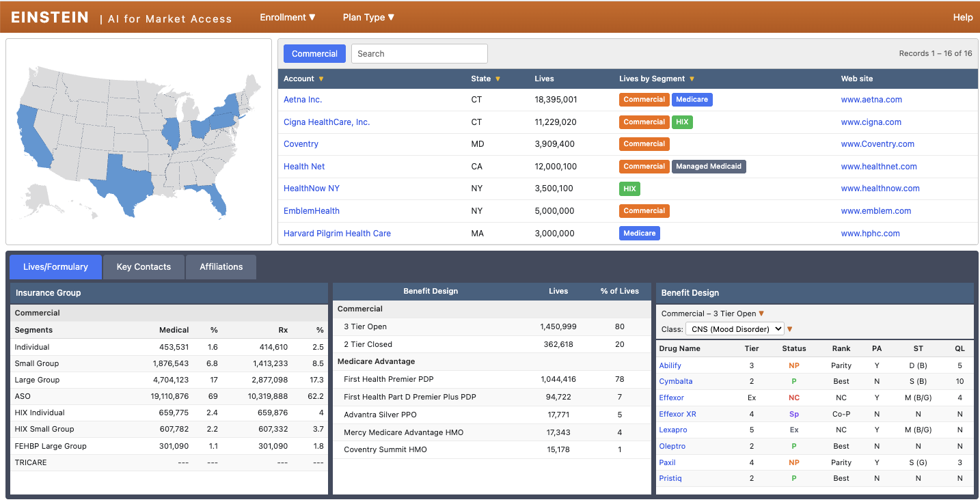This screenshot has width=980, height=502.
Task: Open the CNS (Mood Disorder) Class selector
Action: pyautogui.click(x=735, y=329)
